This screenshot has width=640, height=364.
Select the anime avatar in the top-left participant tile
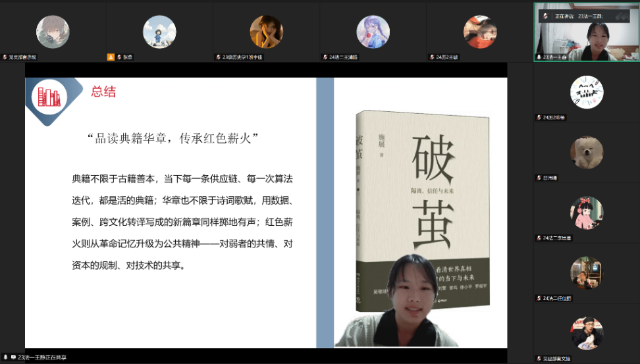53,31
